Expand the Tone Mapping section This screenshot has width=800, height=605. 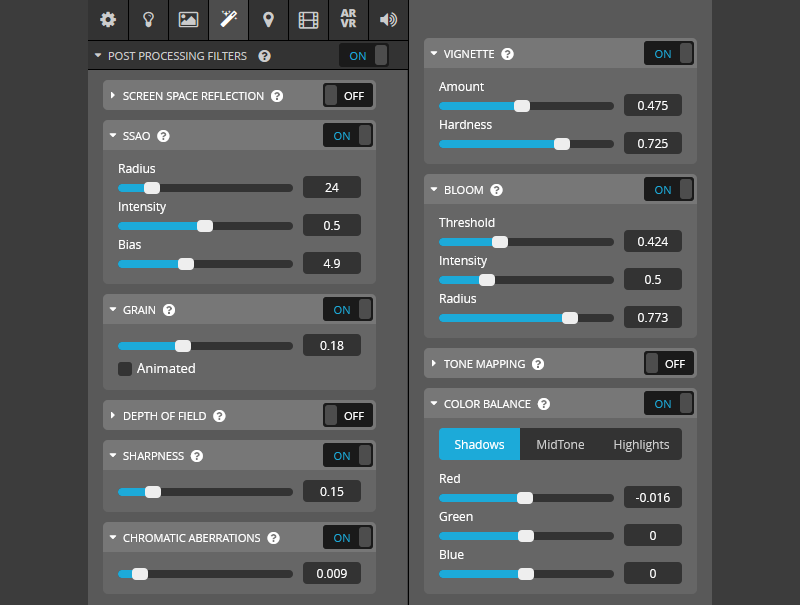pos(434,364)
